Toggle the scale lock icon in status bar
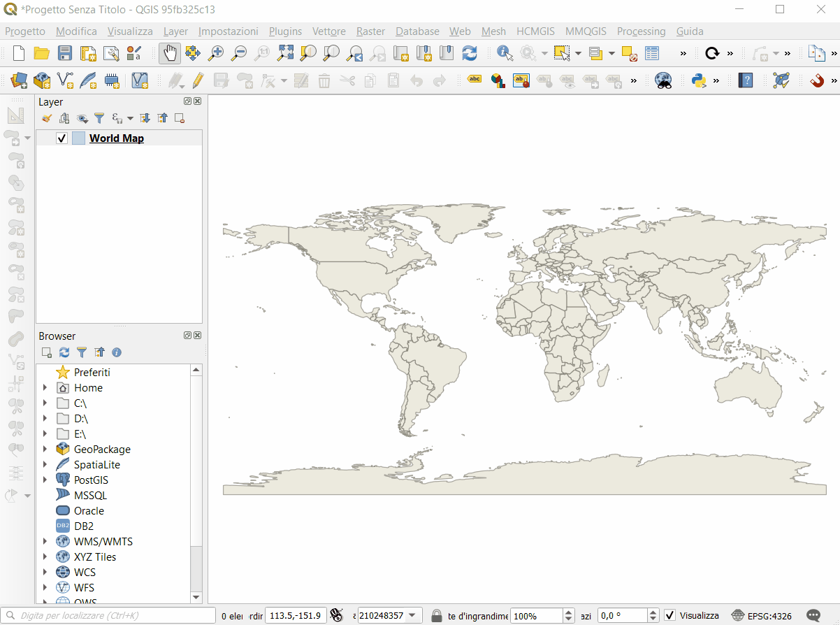The height and width of the screenshot is (625, 840). (x=437, y=615)
